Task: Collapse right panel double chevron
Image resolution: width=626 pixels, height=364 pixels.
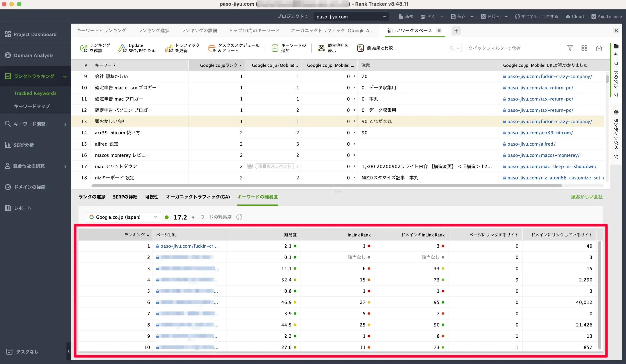Action: pos(616,31)
